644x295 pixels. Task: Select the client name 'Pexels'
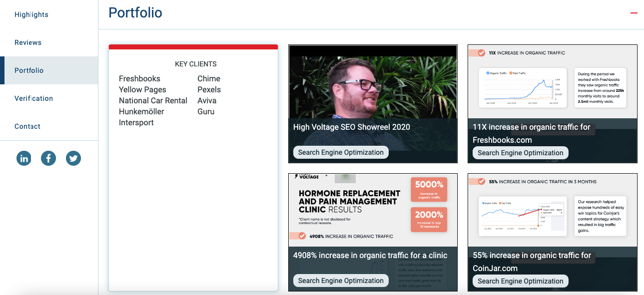click(209, 89)
